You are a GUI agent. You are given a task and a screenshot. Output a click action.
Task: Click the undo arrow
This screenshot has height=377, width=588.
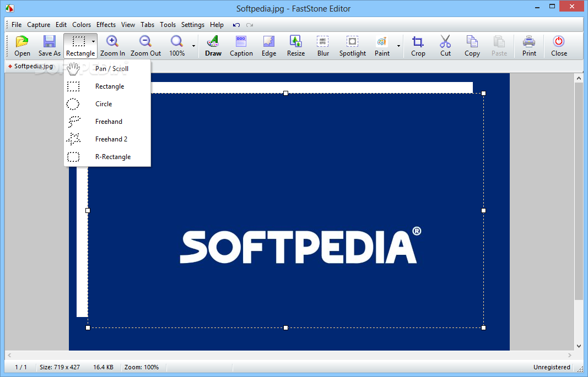click(x=236, y=25)
